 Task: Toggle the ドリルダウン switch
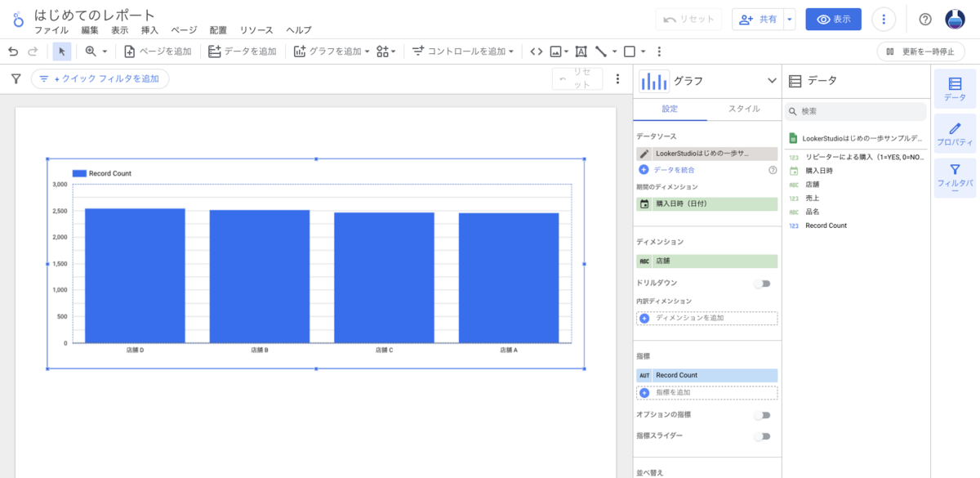click(762, 284)
